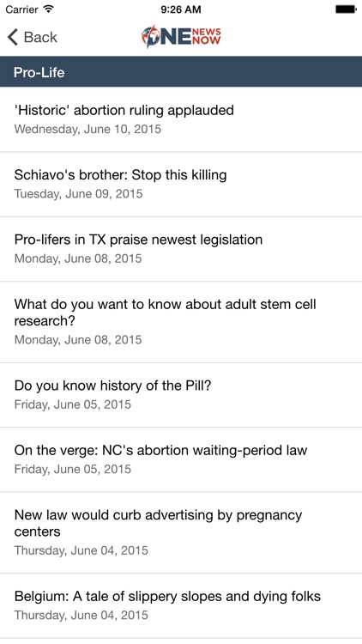
Task: Open New law would curb advertising article
Action: click(x=181, y=532)
